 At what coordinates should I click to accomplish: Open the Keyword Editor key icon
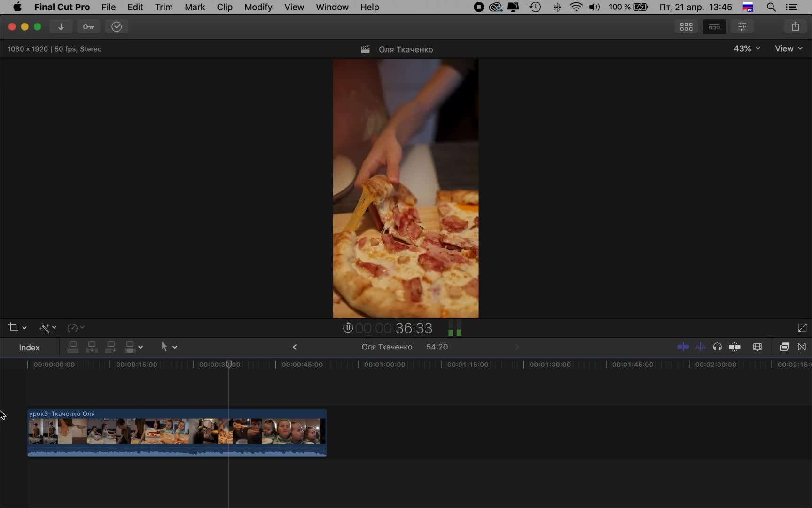tap(88, 27)
